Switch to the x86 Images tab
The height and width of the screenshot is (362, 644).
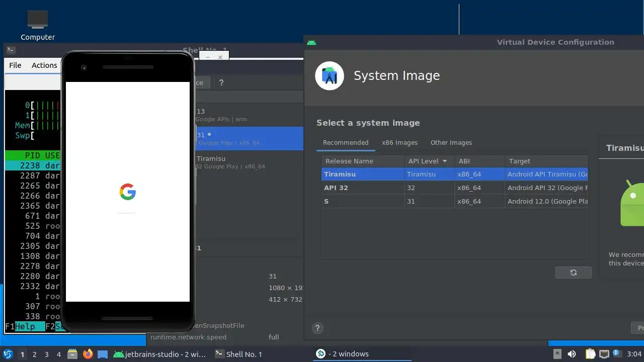point(399,143)
